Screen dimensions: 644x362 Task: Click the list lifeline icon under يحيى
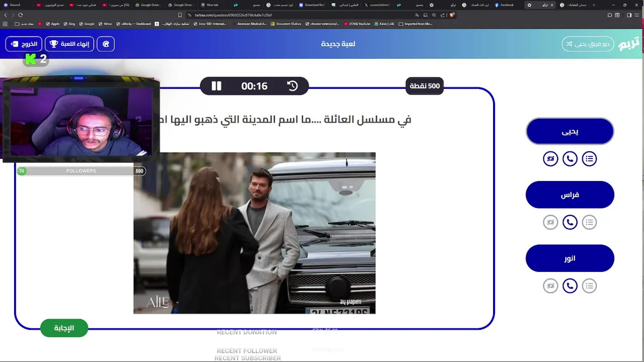tap(589, 159)
